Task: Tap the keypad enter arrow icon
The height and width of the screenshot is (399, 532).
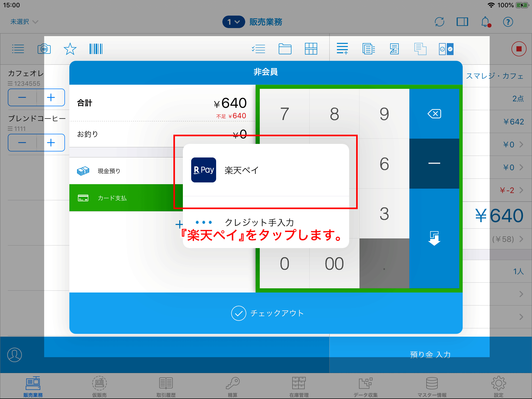Action: click(434, 238)
